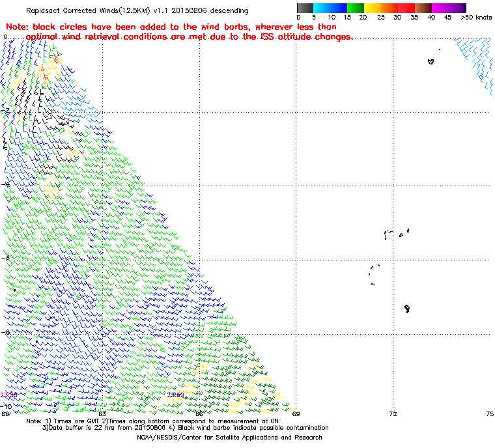This screenshot has width=495, height=448.
Task: Click the '-2' latitude axis label
Action: (5, 111)
